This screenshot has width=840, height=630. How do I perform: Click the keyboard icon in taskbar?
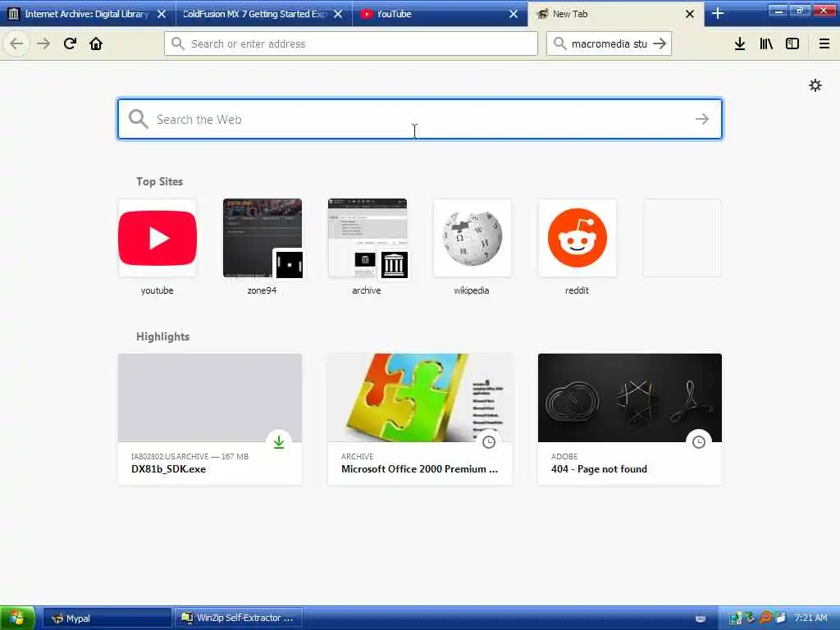tap(701, 619)
